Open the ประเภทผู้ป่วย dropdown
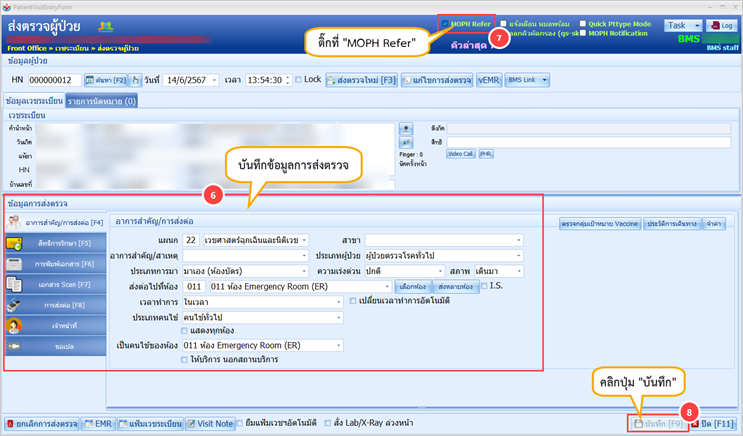743x436 pixels. pos(519,256)
